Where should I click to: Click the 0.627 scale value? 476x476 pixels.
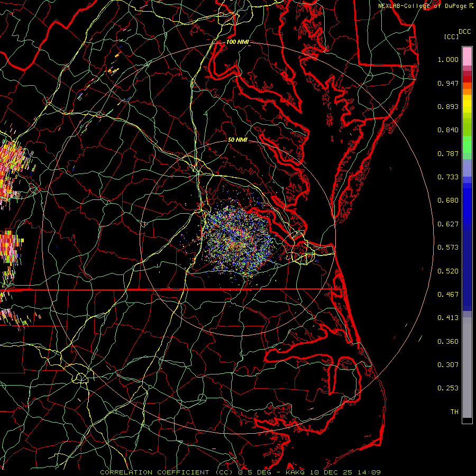(448, 224)
